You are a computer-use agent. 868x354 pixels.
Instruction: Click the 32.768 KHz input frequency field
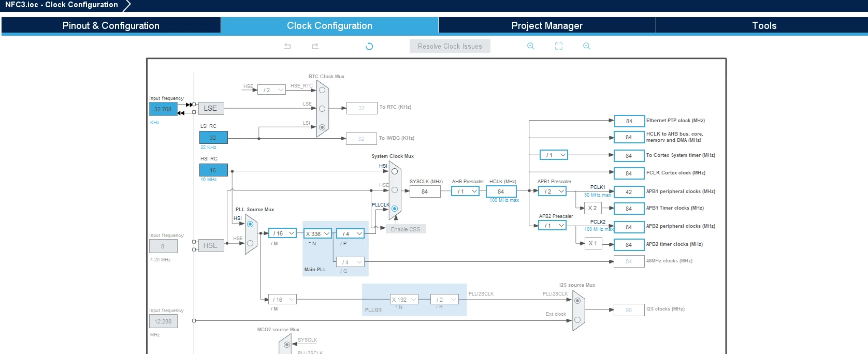coord(163,109)
